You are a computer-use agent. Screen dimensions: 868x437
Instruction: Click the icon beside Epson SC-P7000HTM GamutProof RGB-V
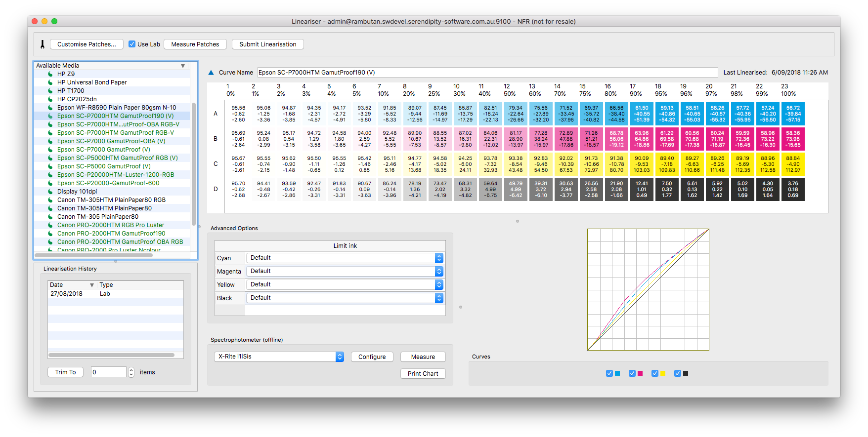[50, 133]
